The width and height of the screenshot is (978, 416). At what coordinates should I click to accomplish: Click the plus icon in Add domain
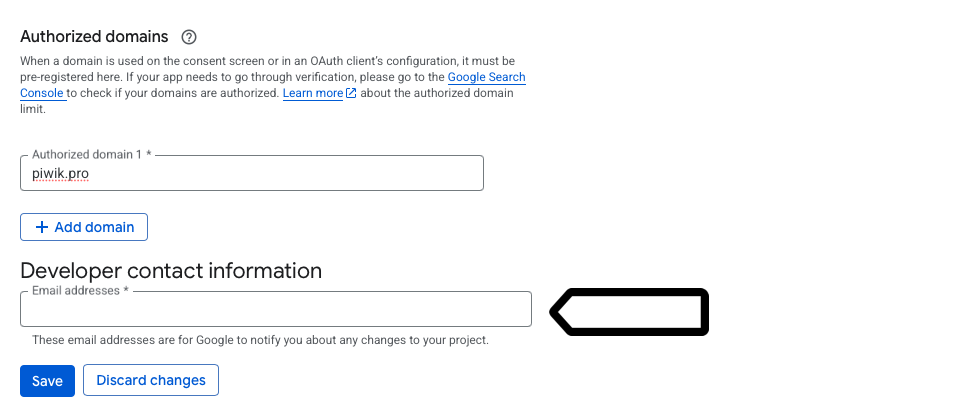(x=41, y=227)
